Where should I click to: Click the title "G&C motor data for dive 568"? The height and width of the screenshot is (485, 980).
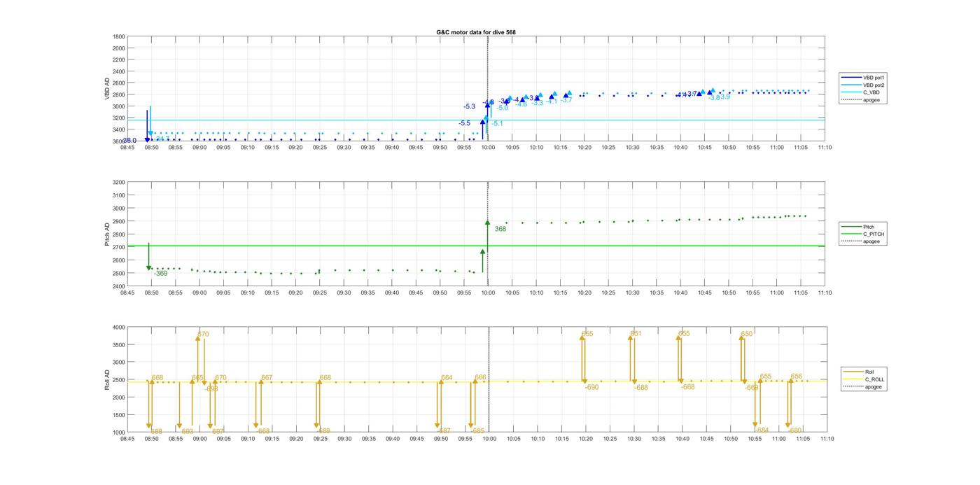click(x=476, y=32)
